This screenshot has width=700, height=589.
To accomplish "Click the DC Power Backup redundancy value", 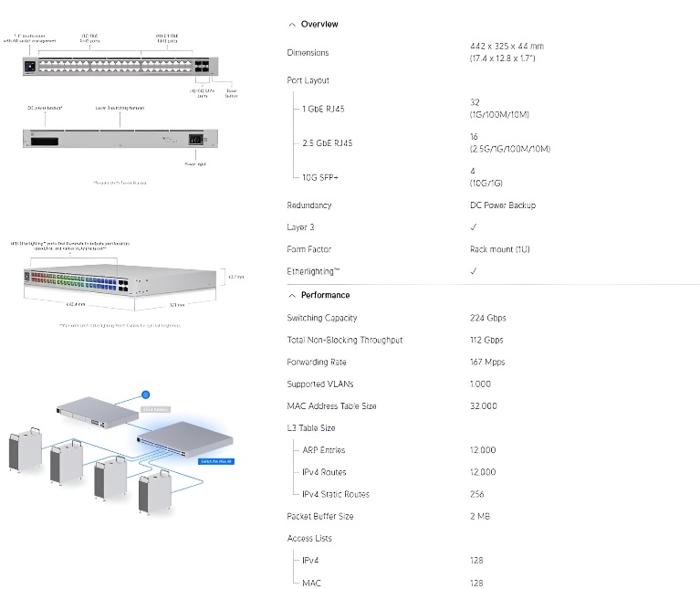I will tap(502, 205).
